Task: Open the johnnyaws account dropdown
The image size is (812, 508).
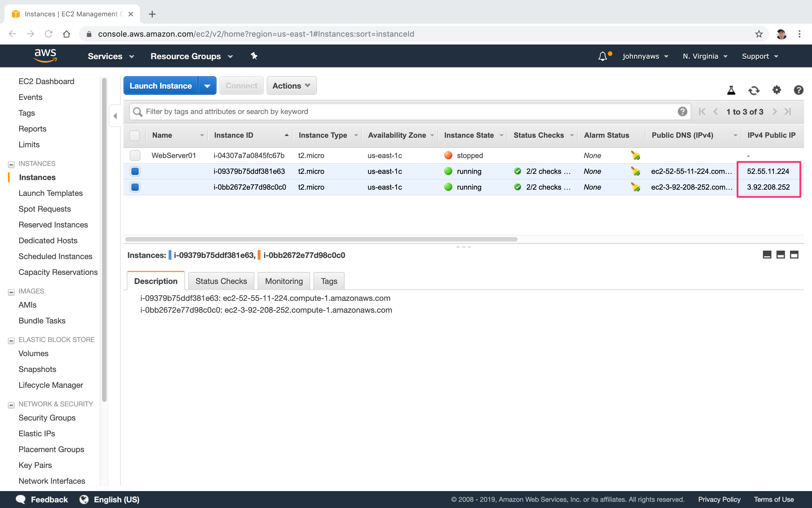Action: tap(645, 56)
